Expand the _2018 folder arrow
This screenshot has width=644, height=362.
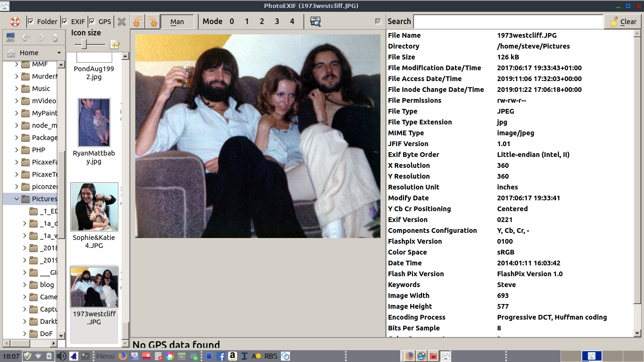tap(25, 248)
